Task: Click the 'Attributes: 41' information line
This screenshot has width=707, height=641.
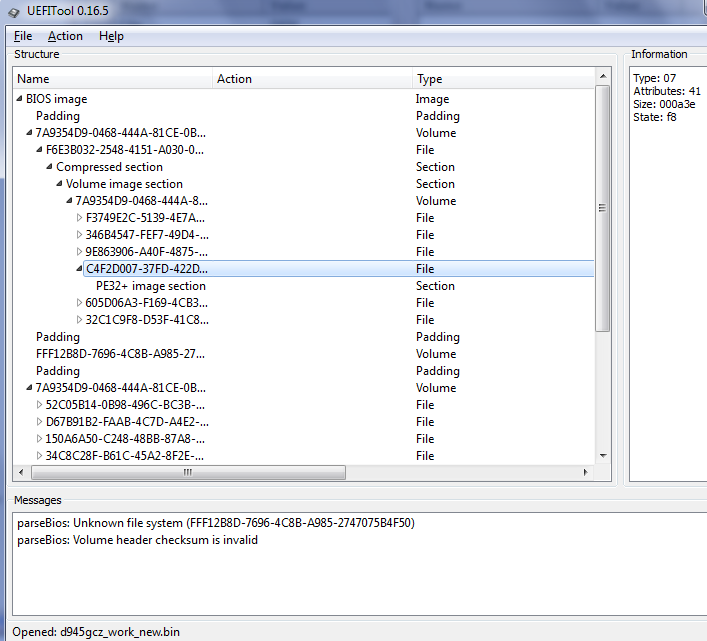Action: [667, 91]
